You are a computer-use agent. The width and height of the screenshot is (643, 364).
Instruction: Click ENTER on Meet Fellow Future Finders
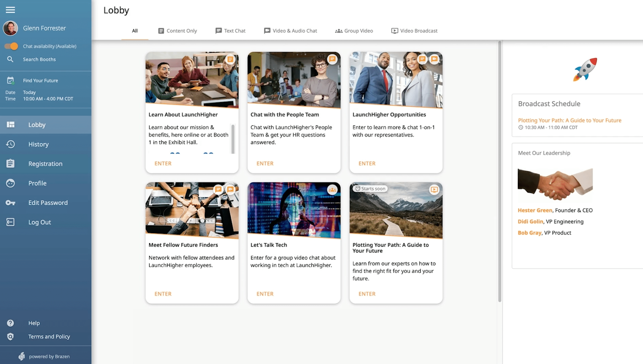163,294
